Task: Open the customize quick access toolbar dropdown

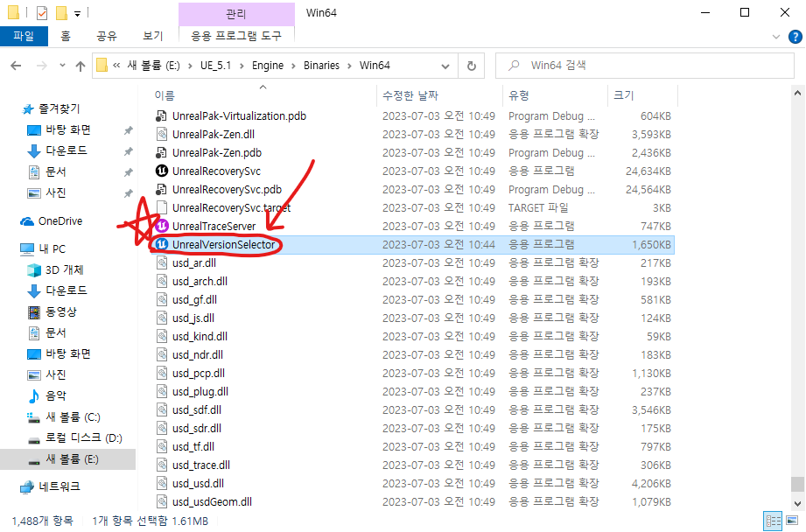Action: click(x=77, y=14)
